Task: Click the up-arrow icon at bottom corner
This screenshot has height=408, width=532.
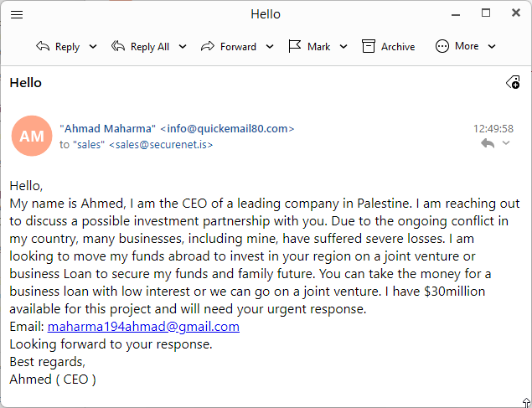Action: pos(526,403)
